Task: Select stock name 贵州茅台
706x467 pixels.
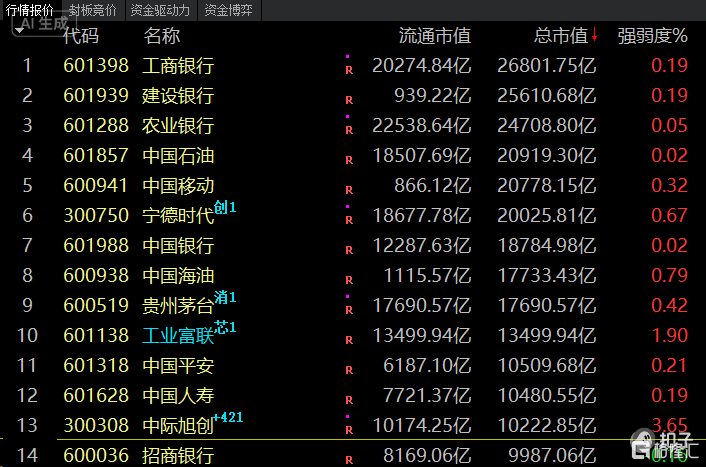Action: click(178, 306)
